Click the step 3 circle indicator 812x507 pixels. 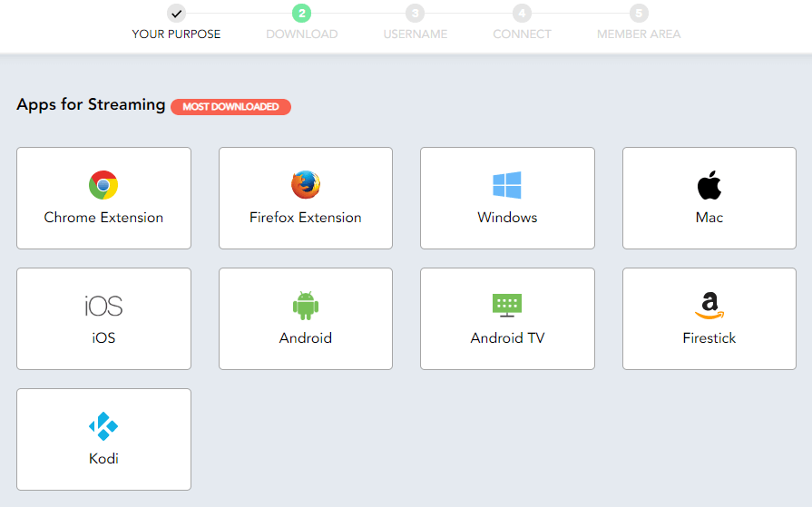click(415, 14)
